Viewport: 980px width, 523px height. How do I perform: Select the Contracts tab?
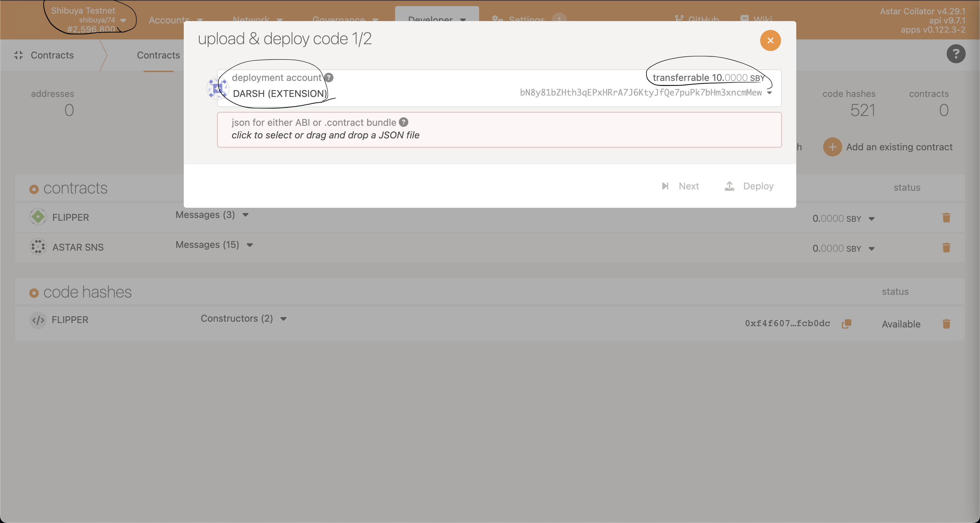pos(158,55)
